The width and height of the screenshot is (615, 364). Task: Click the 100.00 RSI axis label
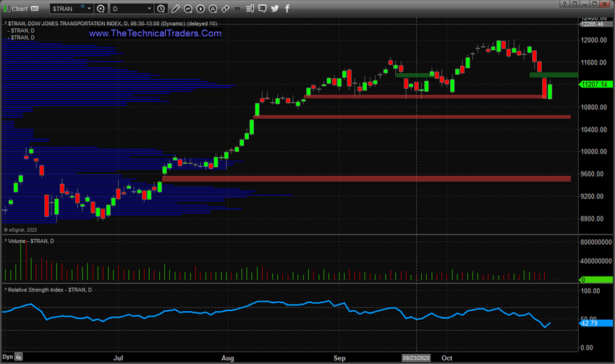(x=590, y=291)
